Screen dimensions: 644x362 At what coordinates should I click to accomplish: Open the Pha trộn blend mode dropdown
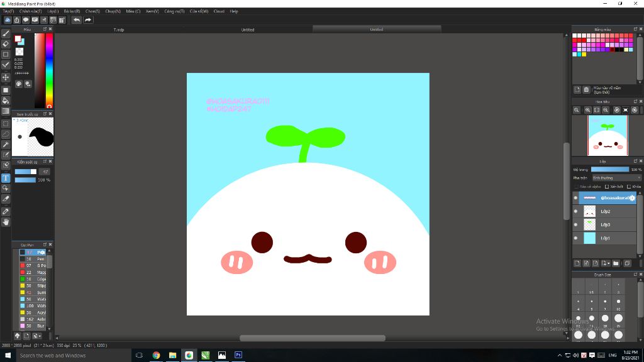point(616,178)
